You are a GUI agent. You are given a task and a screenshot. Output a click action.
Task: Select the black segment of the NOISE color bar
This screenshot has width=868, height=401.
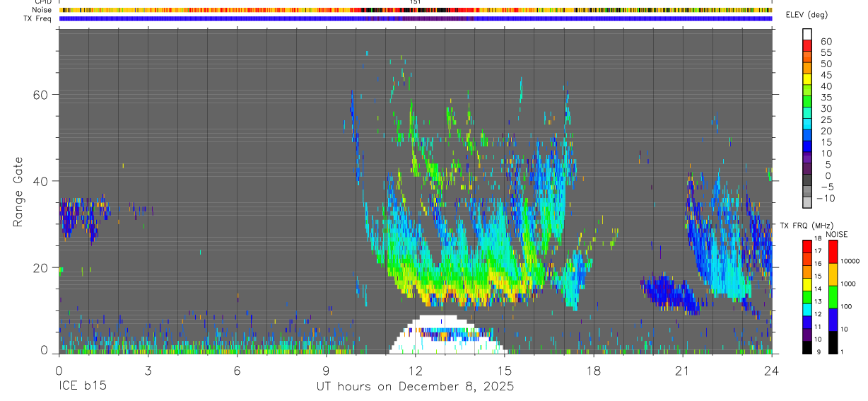[x=833, y=342]
